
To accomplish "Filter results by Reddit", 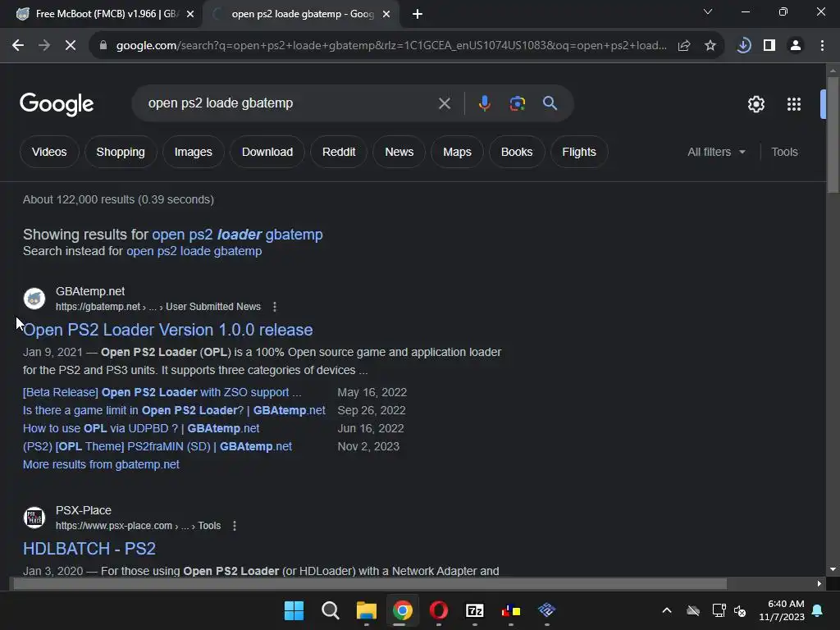I will click(339, 152).
